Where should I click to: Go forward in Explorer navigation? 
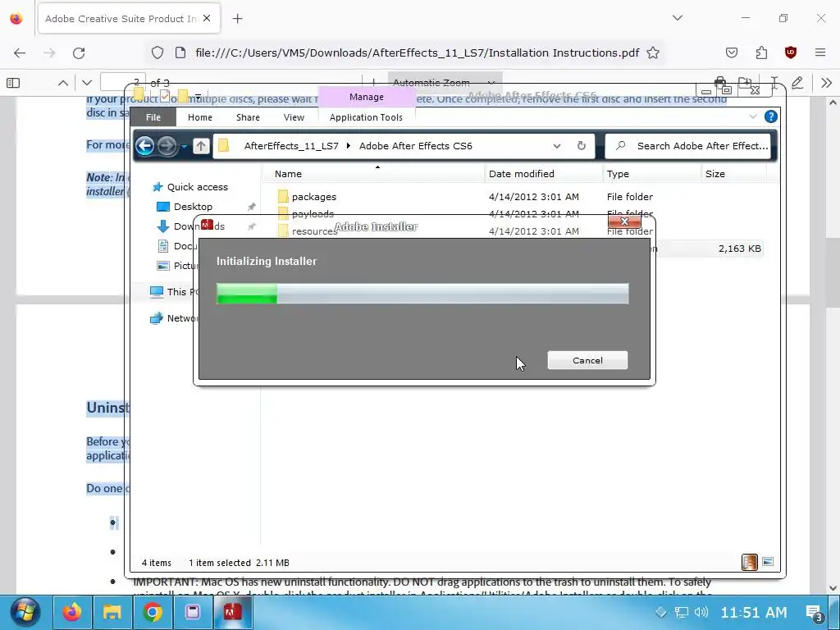[x=167, y=146]
